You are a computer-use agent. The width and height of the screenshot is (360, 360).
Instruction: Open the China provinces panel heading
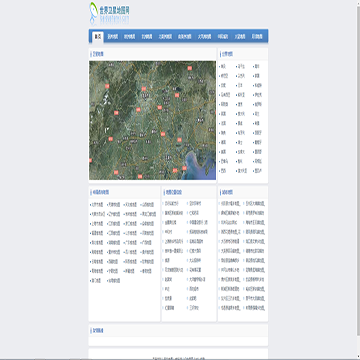pos(100,192)
